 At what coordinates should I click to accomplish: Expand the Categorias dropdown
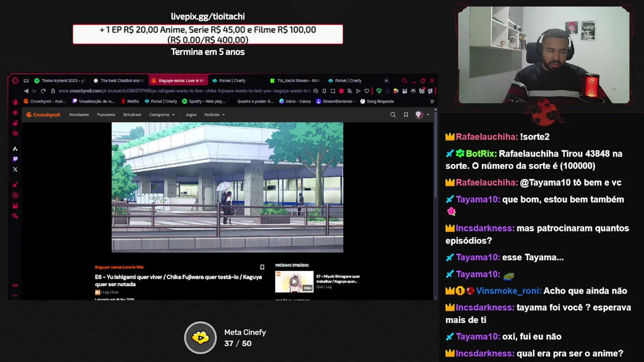(162, 115)
